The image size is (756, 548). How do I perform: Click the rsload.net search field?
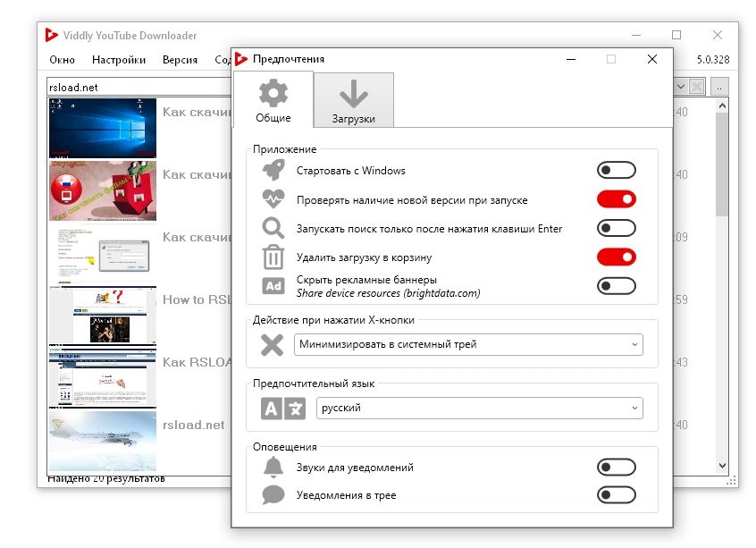[139, 88]
